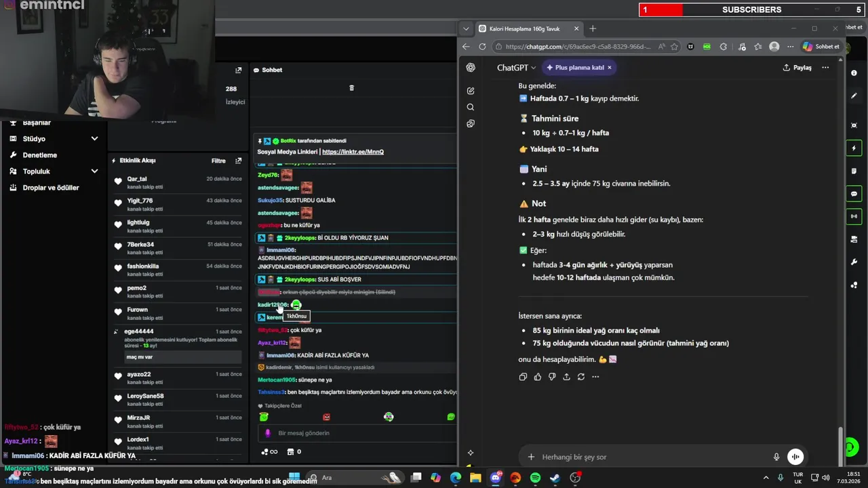
Task: Open ChatGPT conversation options three dots
Action: click(825, 68)
